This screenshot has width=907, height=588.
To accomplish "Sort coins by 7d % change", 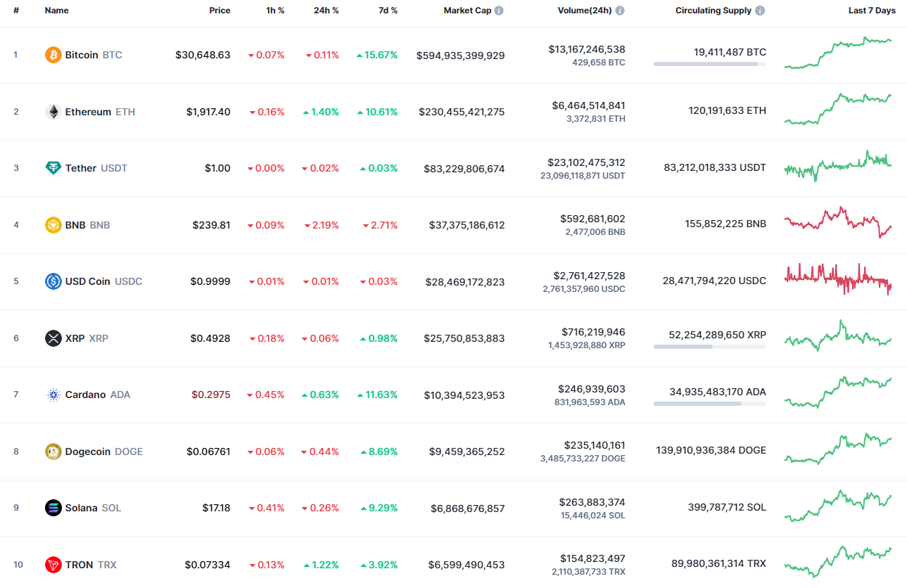I will click(388, 10).
